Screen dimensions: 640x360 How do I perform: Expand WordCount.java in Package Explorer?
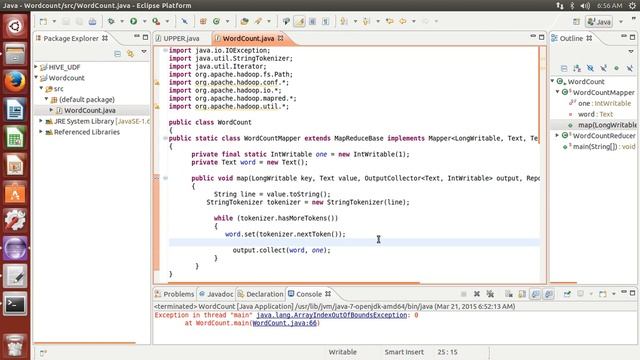point(51,110)
